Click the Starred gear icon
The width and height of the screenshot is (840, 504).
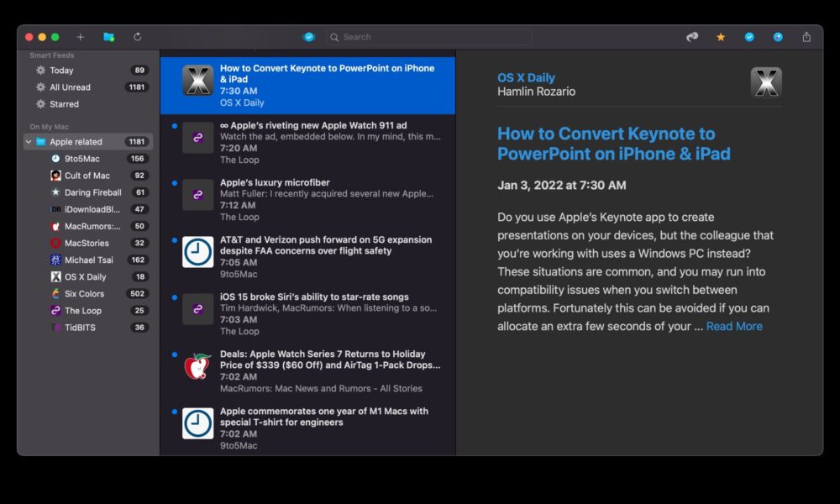40,104
